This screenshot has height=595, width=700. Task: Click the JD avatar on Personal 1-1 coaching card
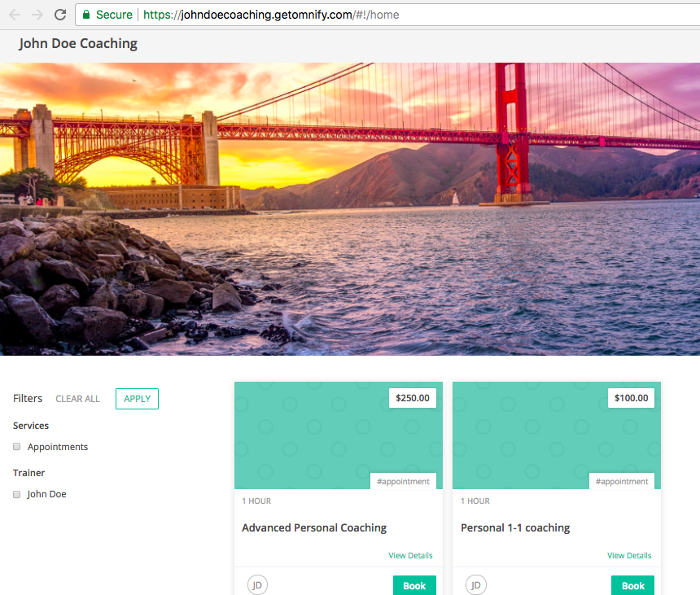tap(476, 584)
